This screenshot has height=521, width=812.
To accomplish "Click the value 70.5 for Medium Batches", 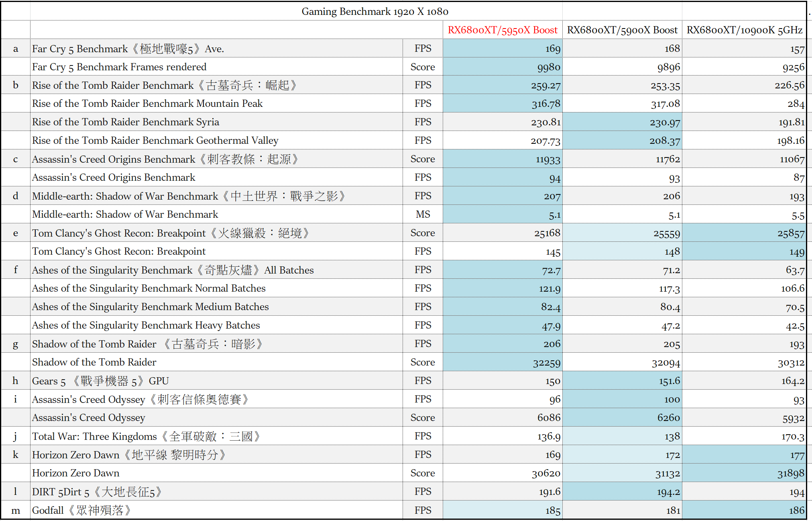I will [x=795, y=307].
